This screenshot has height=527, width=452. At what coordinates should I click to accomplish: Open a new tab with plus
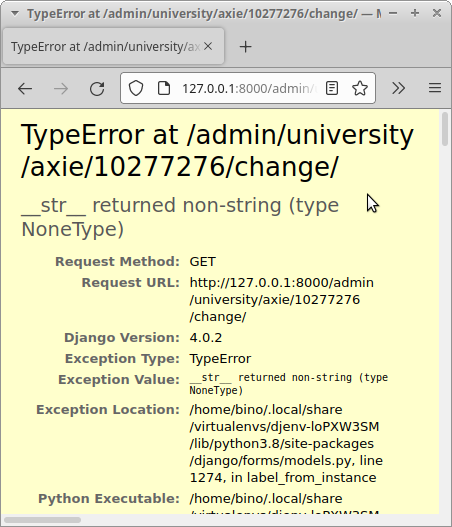245,46
